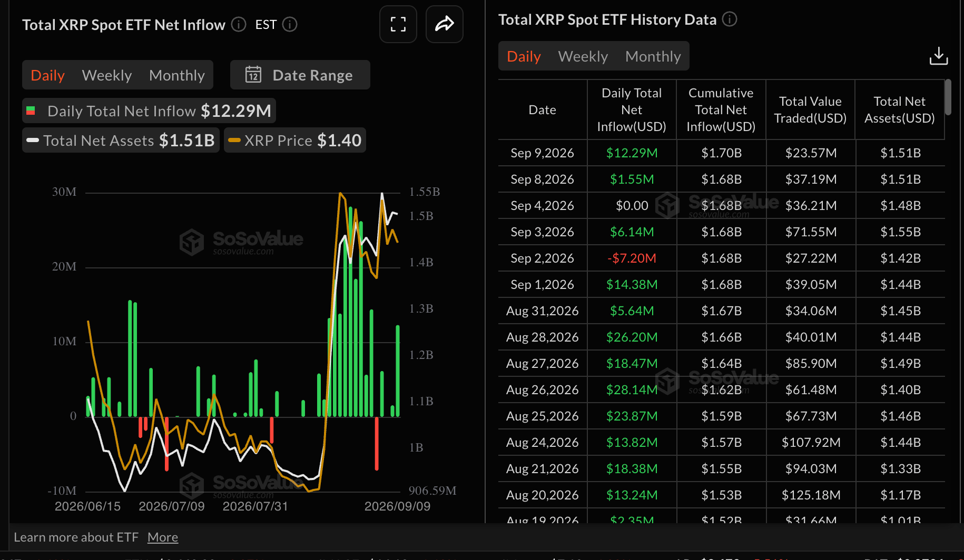Switch the chart to Weekly view

click(x=107, y=75)
